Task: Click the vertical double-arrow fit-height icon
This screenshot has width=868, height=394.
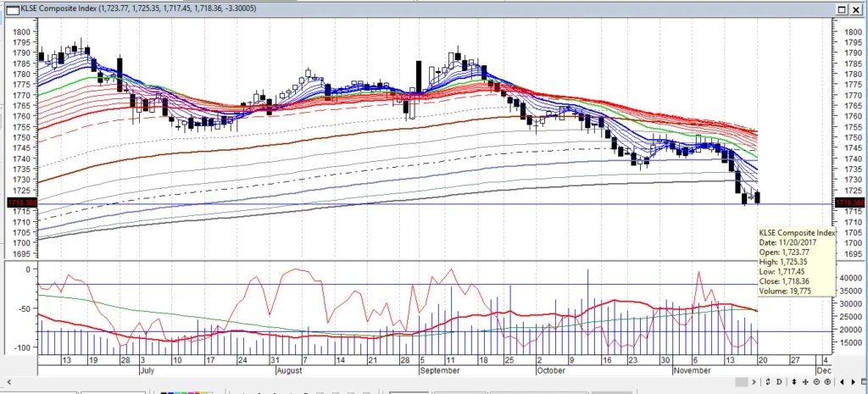Action: click(x=794, y=382)
